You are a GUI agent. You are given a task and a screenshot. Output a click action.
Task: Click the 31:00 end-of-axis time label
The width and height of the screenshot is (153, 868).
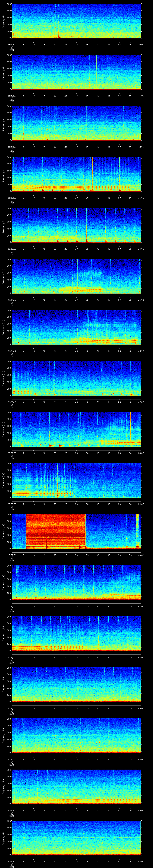tap(141, 96)
